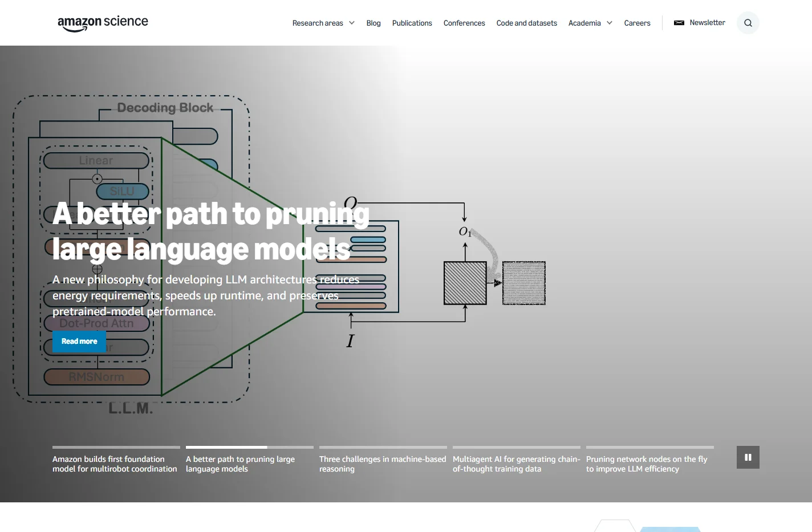This screenshot has height=532, width=812.
Task: Click progress bar above Multiagent AI slide
Action: click(517, 447)
